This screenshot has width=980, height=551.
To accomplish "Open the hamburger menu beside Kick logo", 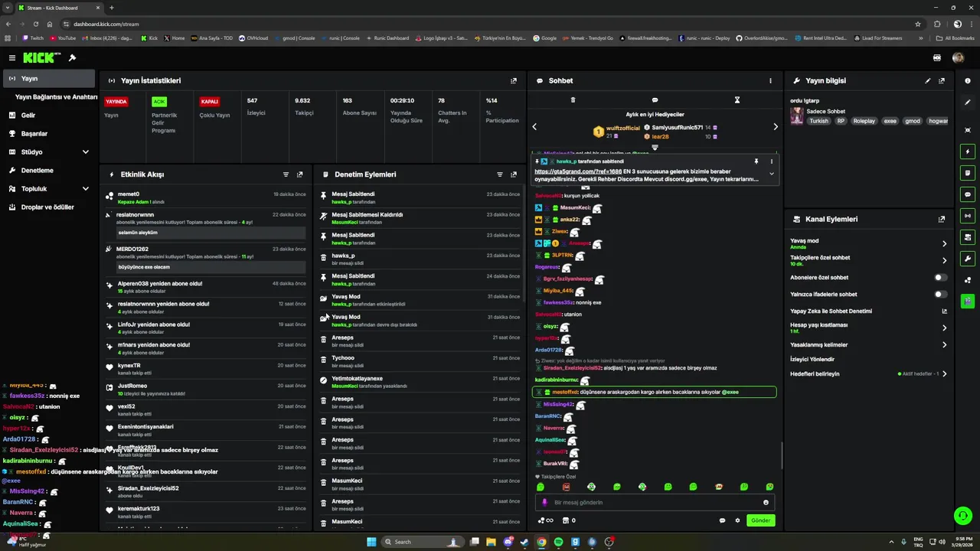I will pos(11,57).
